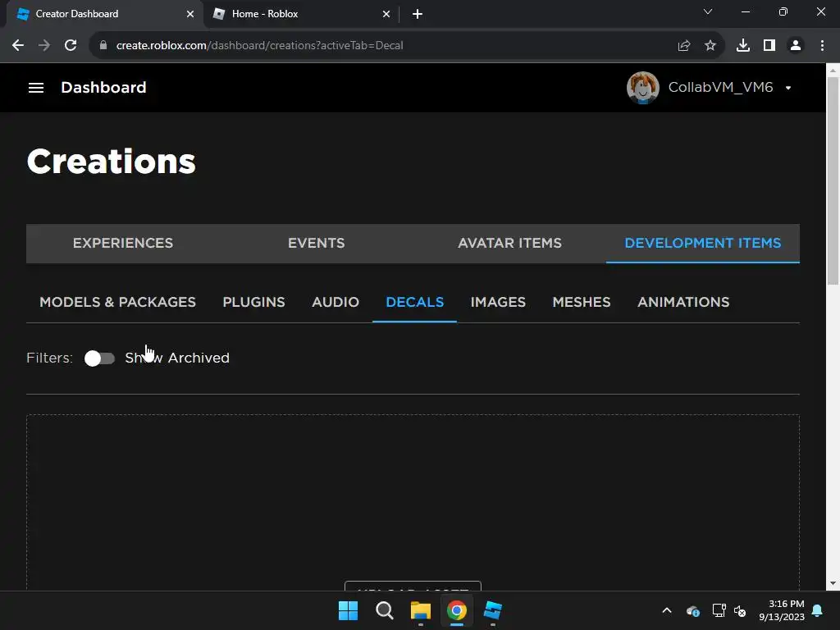The image size is (840, 630).
Task: Click the lock site-info icon
Action: tap(103, 46)
